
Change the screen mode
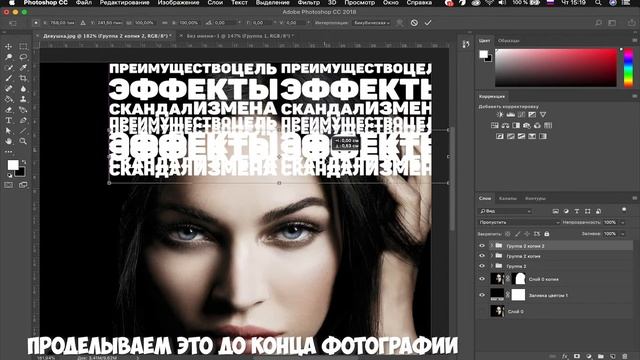(23, 185)
